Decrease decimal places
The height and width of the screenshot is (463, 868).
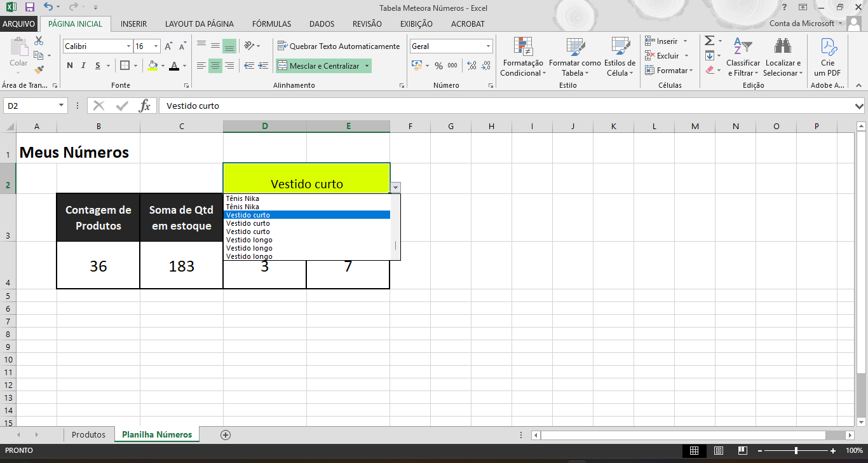pyautogui.click(x=486, y=66)
